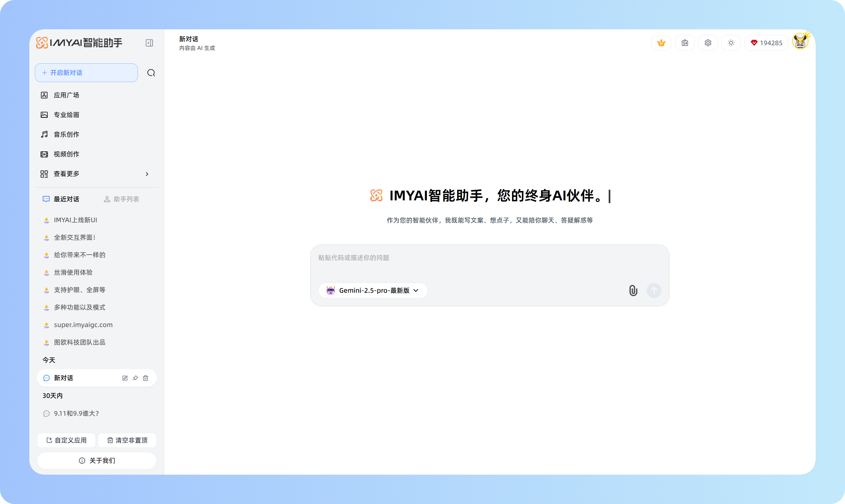Open the Gemini-2.5-pro-最新版 model dropdown
The width and height of the screenshot is (845, 504).
click(x=373, y=290)
